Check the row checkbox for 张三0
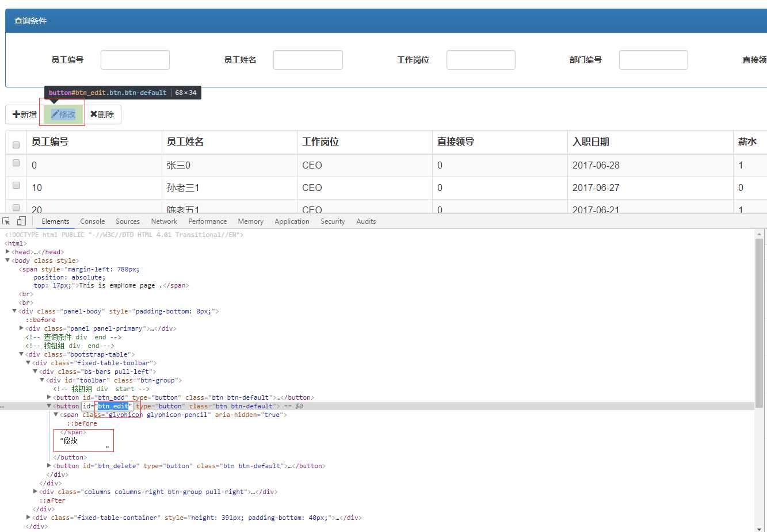 16,163
